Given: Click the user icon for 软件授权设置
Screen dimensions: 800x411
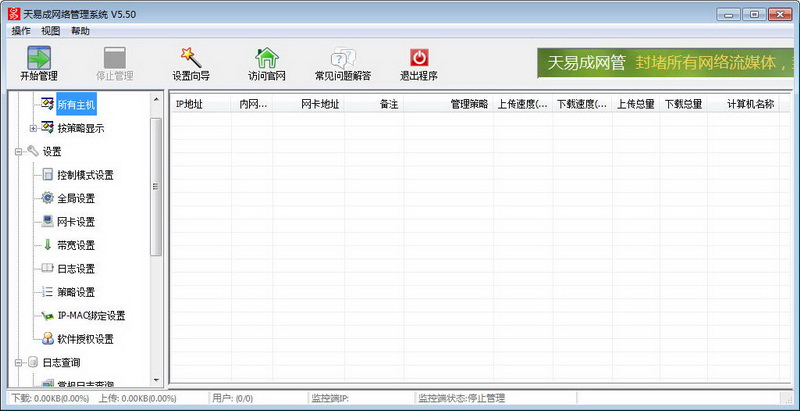Looking at the screenshot, I should [x=47, y=339].
